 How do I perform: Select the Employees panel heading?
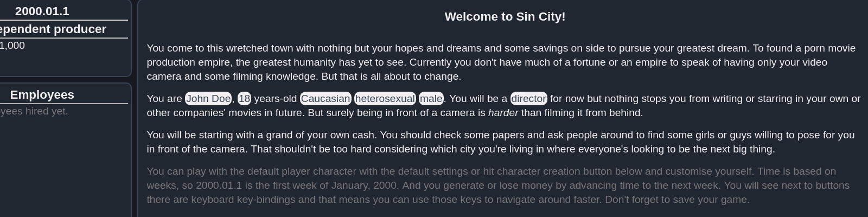point(42,95)
